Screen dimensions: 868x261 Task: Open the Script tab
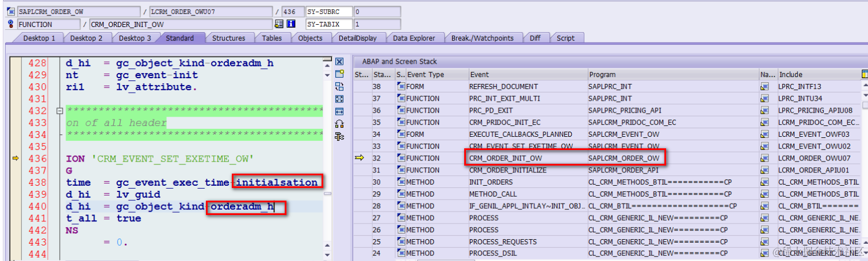click(565, 38)
